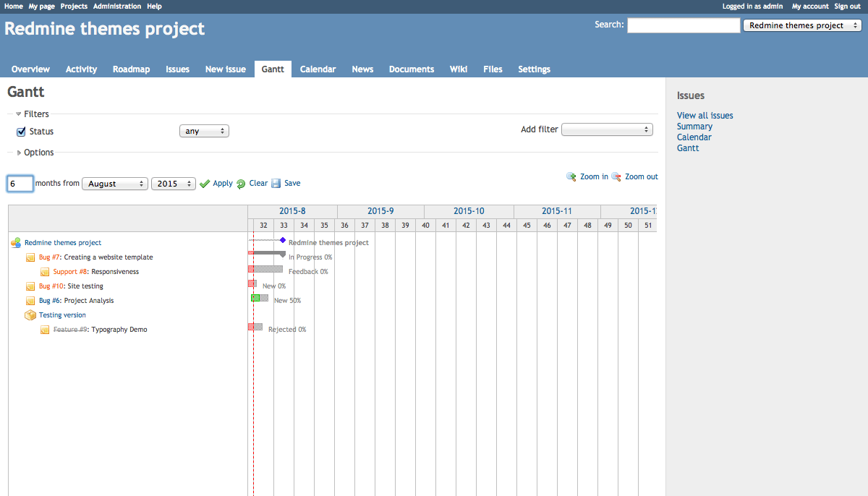Click the ticket icon beside Support #8
The height and width of the screenshot is (496, 868).
[x=45, y=272]
